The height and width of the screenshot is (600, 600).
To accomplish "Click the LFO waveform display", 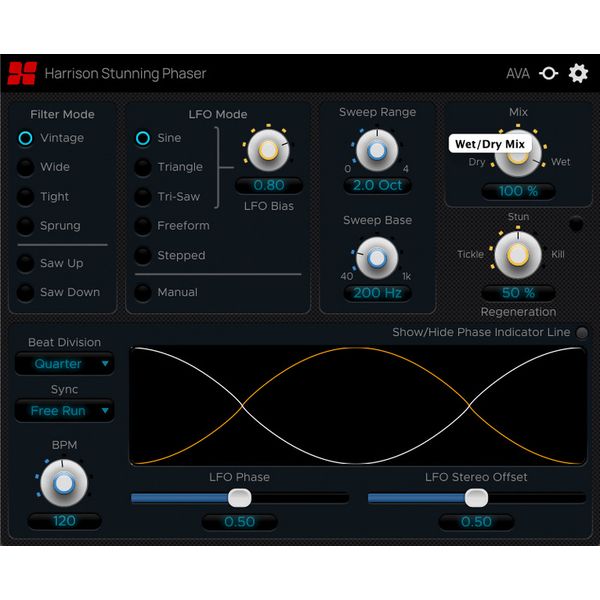I will [x=358, y=406].
